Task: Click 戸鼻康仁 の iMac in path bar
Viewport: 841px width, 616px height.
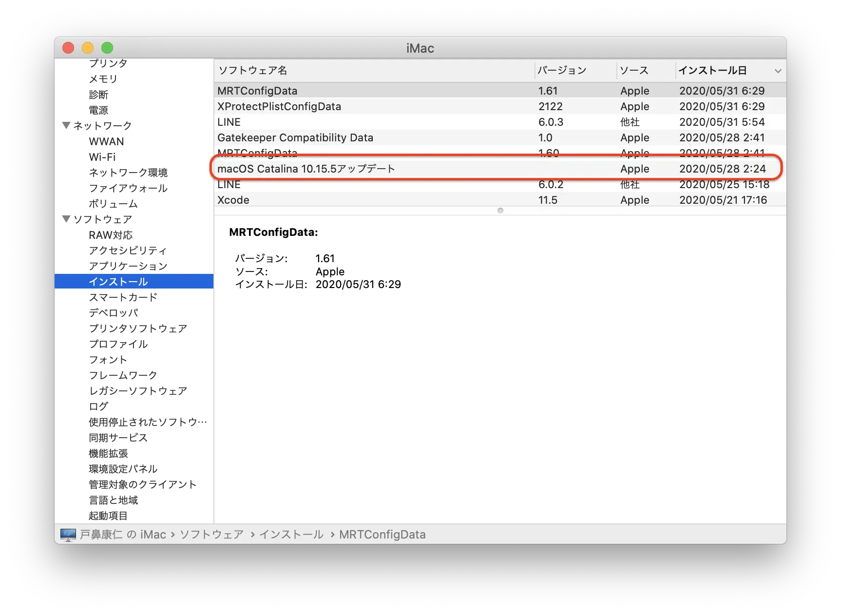Action: pyautogui.click(x=123, y=535)
